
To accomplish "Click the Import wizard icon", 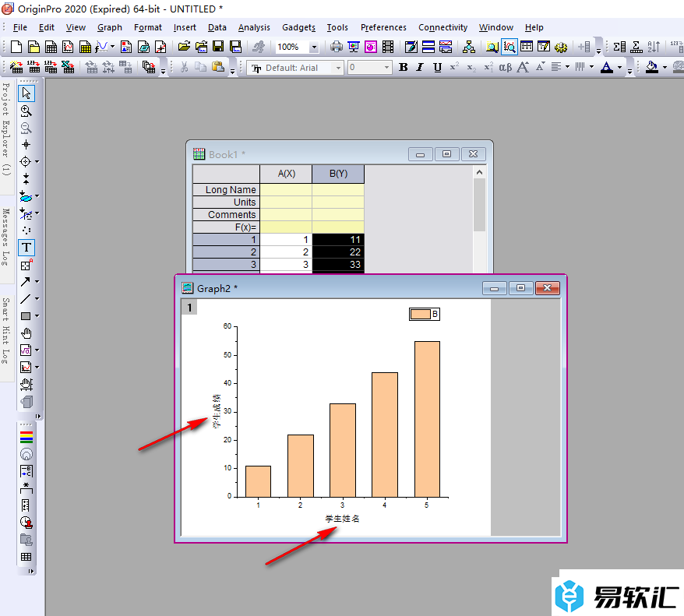I will 16,68.
